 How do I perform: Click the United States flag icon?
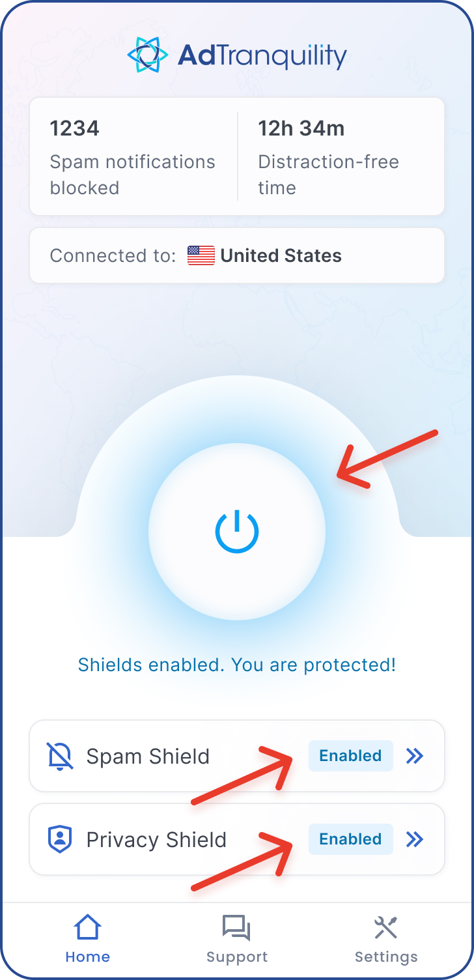tap(201, 255)
